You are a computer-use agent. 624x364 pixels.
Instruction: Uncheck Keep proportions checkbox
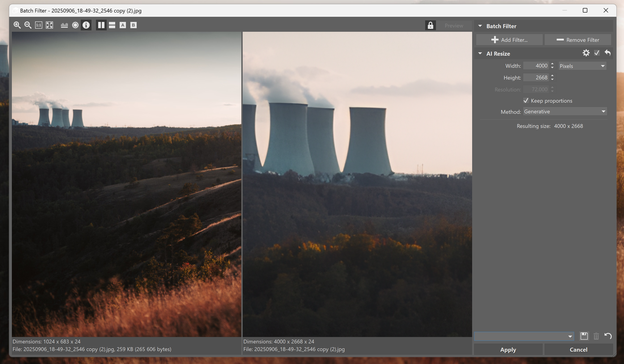point(526,101)
